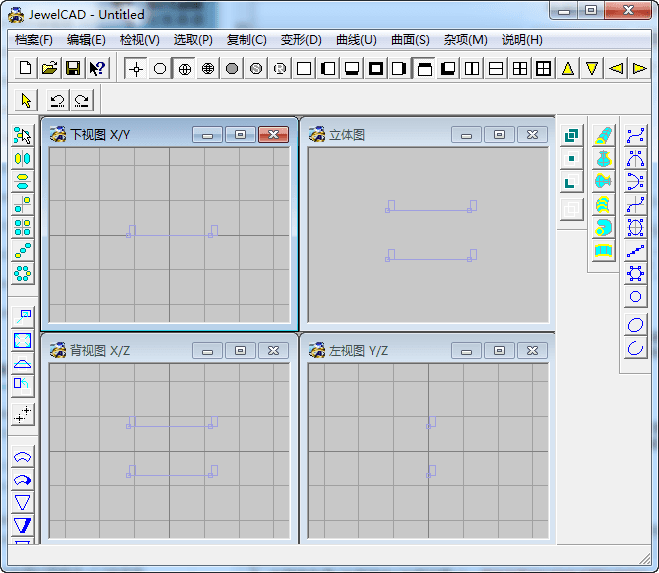Select the circle curve tool in right toolbar
This screenshot has width=659, height=573.
635,297
